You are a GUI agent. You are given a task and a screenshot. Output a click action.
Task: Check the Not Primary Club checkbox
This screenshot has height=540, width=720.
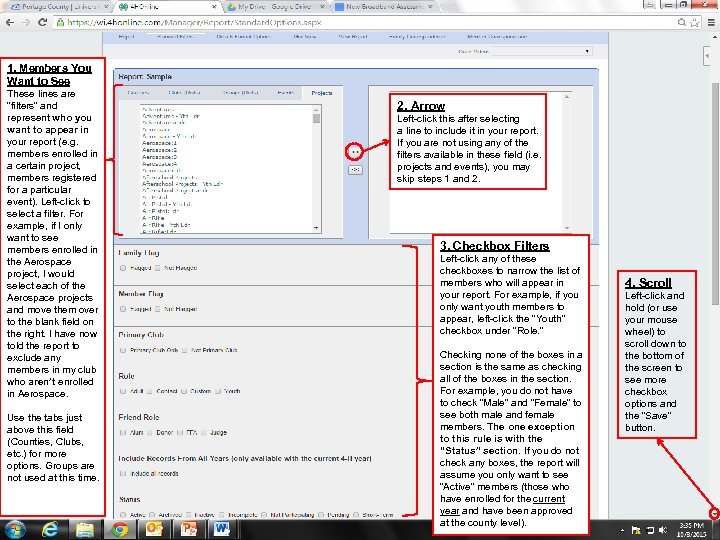184,350
